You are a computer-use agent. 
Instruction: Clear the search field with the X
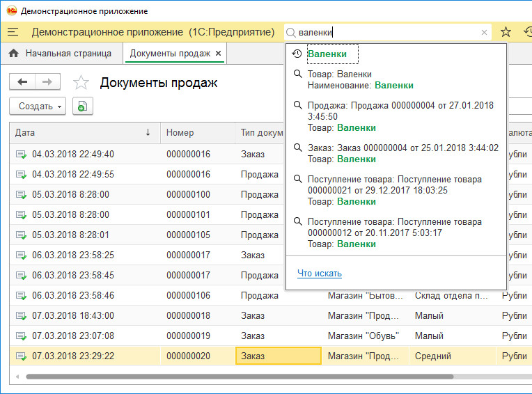(x=484, y=33)
